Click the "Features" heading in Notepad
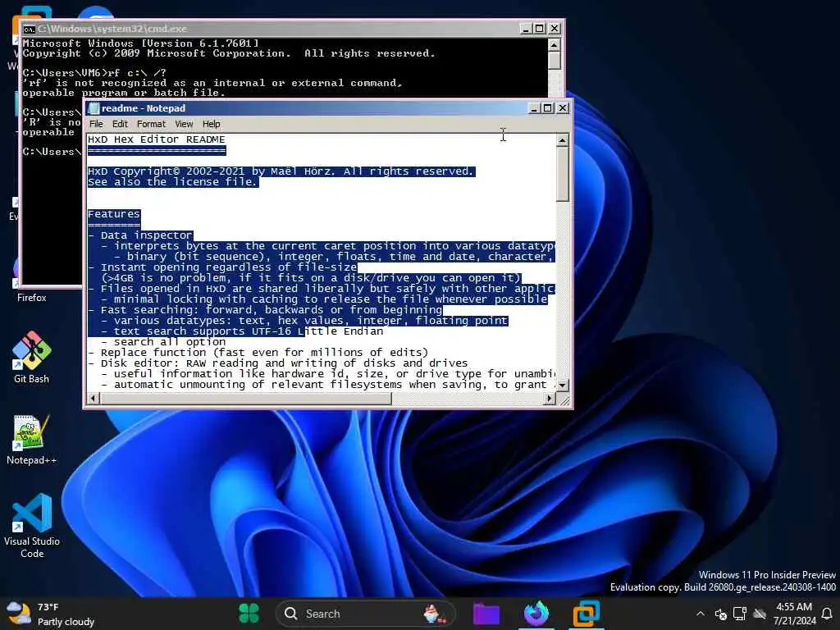The image size is (840, 630). point(113,214)
